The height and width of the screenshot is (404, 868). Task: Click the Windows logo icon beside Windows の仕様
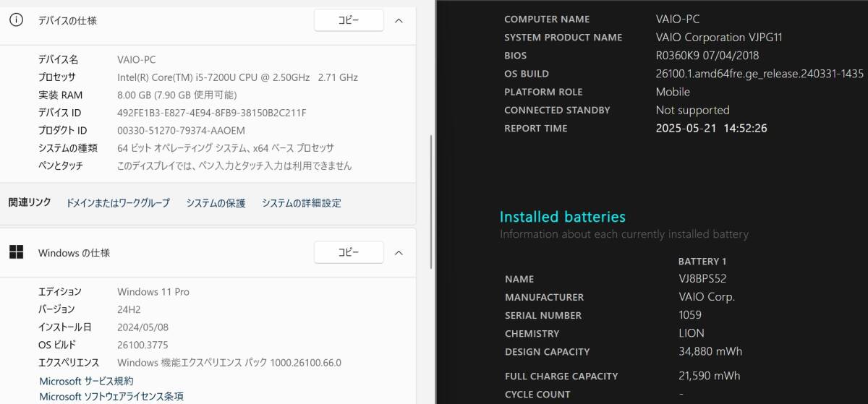(x=16, y=252)
